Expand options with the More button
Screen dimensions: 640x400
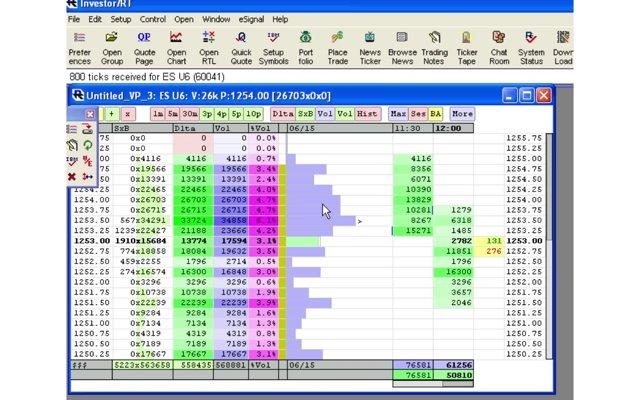point(462,114)
